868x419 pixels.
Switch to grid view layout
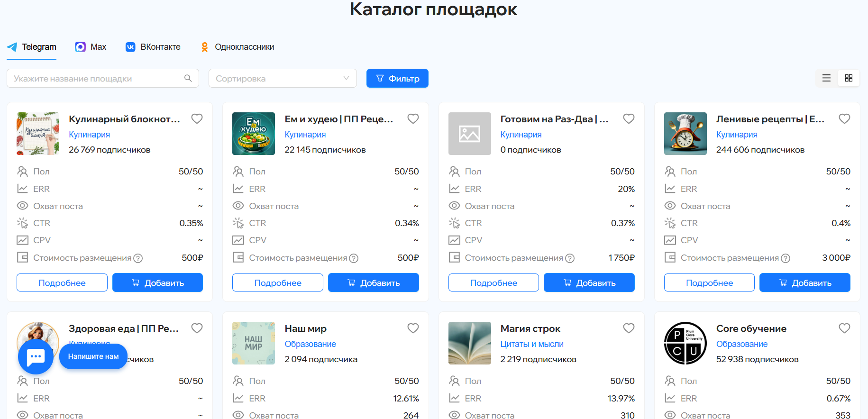(849, 78)
